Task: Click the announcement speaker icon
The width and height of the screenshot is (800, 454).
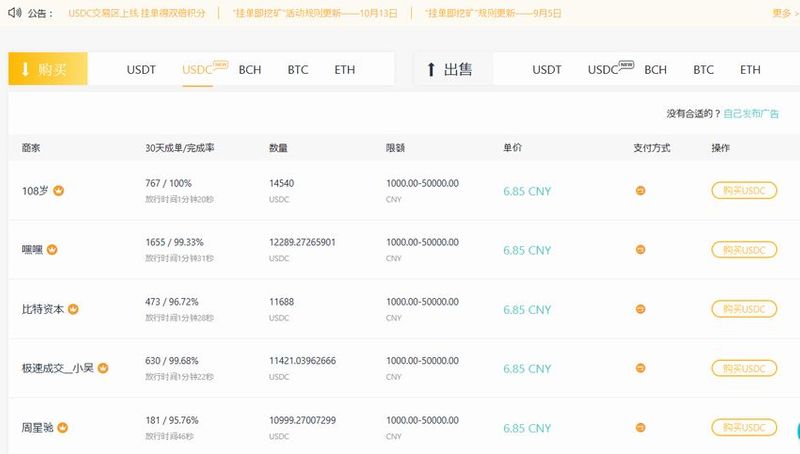Action: pos(13,13)
